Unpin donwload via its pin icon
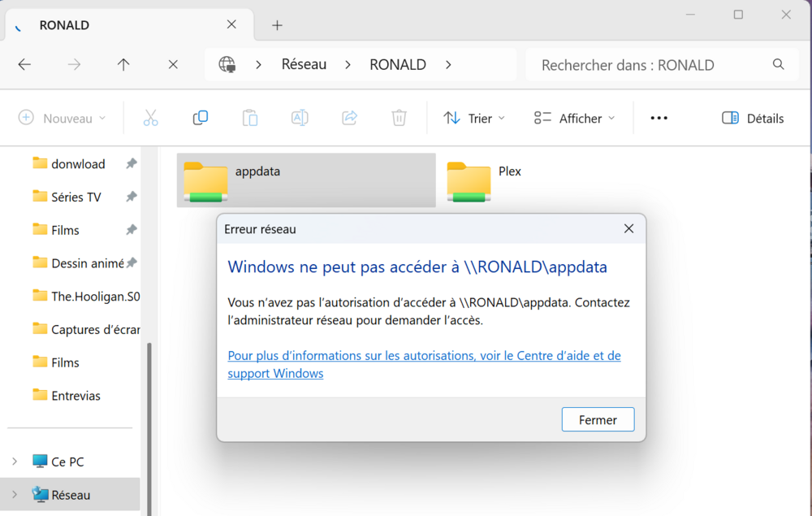812x516 pixels. pyautogui.click(x=132, y=163)
